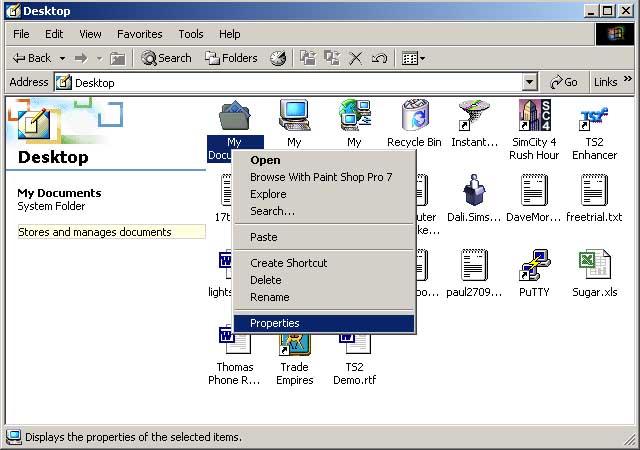
Task: Open the Edit menu
Action: coord(54,34)
